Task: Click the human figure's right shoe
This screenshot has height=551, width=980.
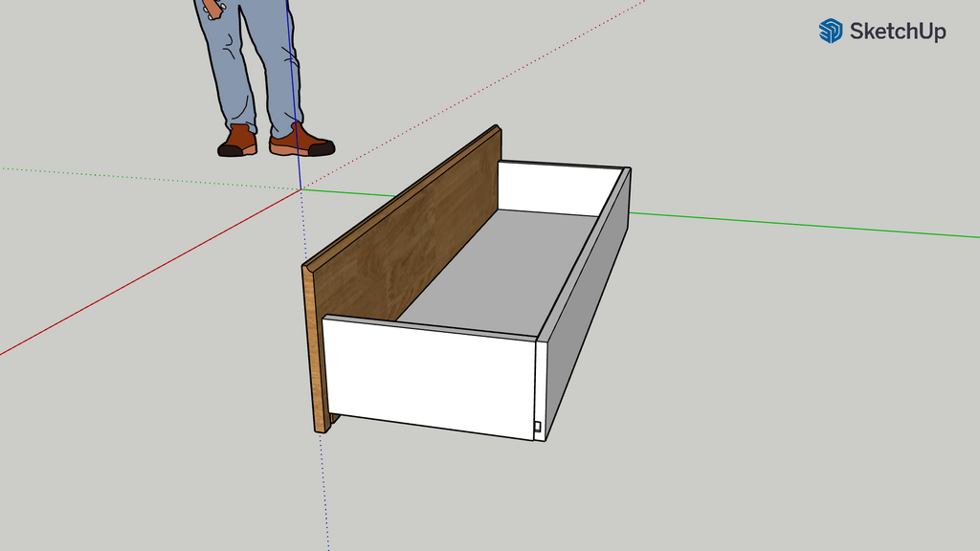Action: [x=302, y=141]
